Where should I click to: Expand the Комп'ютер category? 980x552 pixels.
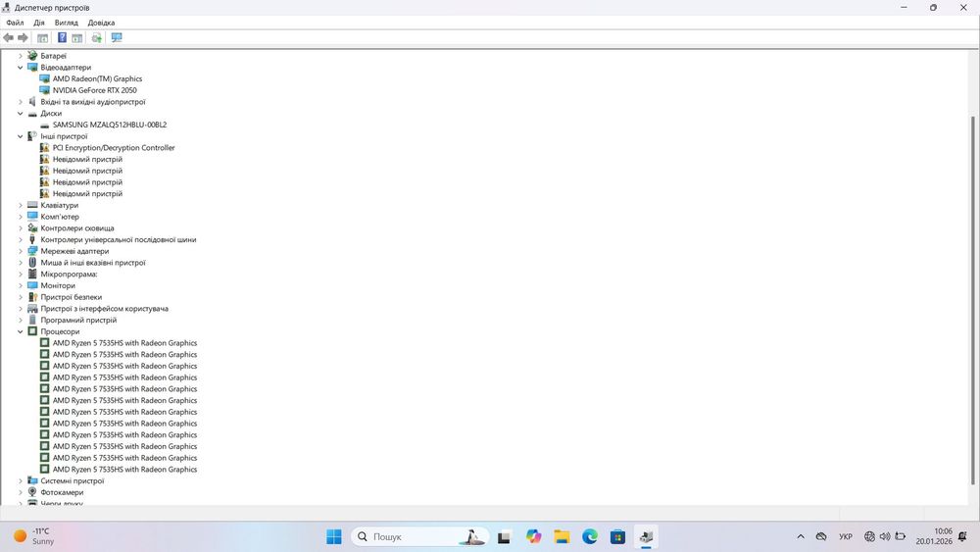[x=20, y=217]
